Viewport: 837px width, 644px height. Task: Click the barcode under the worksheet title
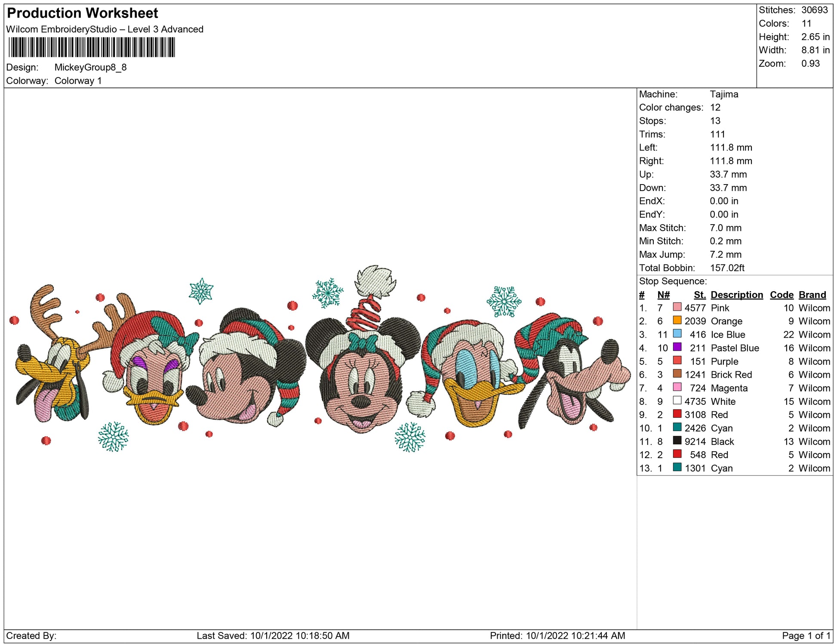click(92, 47)
